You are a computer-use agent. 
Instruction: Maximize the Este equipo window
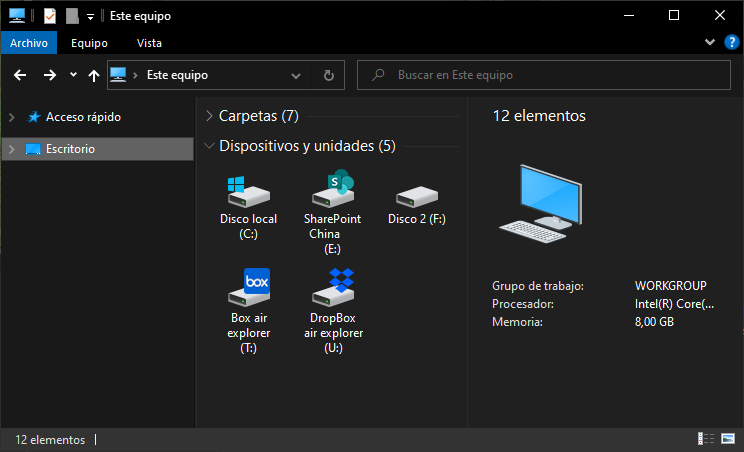[x=674, y=16]
